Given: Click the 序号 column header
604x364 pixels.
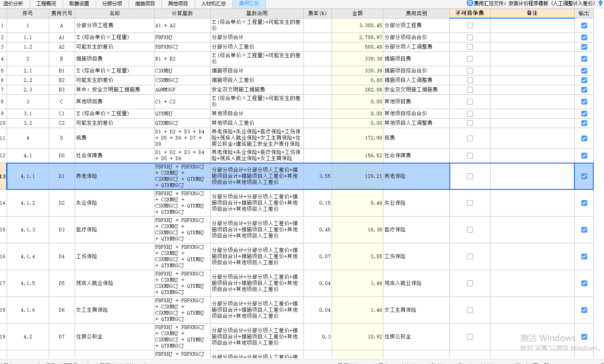Looking at the screenshot, I should (28, 13).
